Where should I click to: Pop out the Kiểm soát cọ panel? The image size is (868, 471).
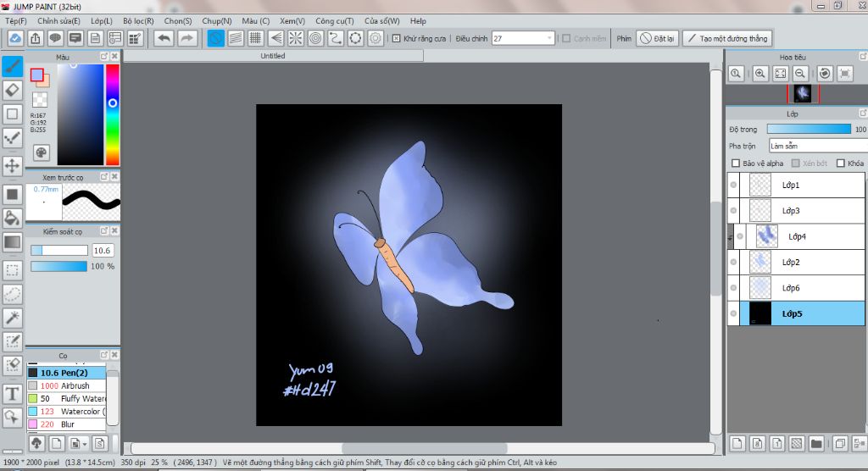pos(104,230)
